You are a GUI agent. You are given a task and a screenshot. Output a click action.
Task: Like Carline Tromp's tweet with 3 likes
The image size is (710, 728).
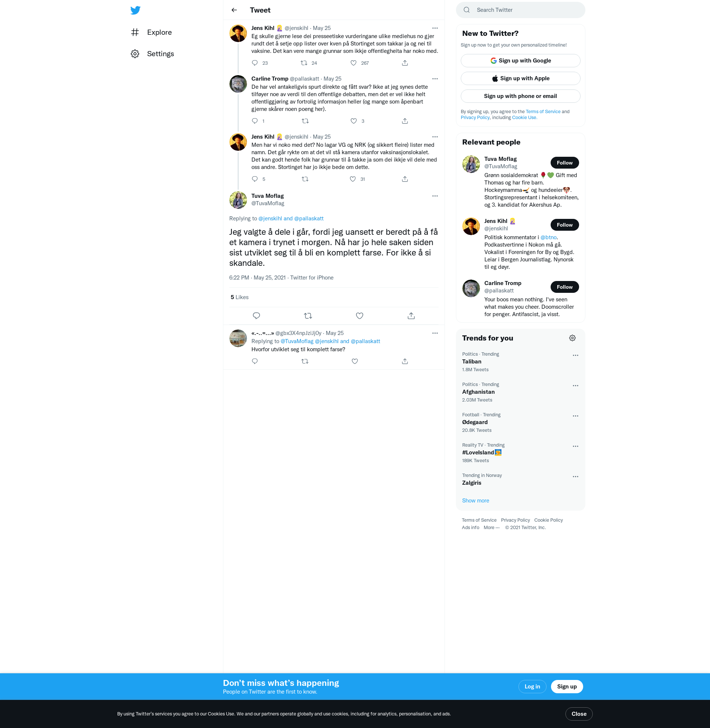click(354, 121)
